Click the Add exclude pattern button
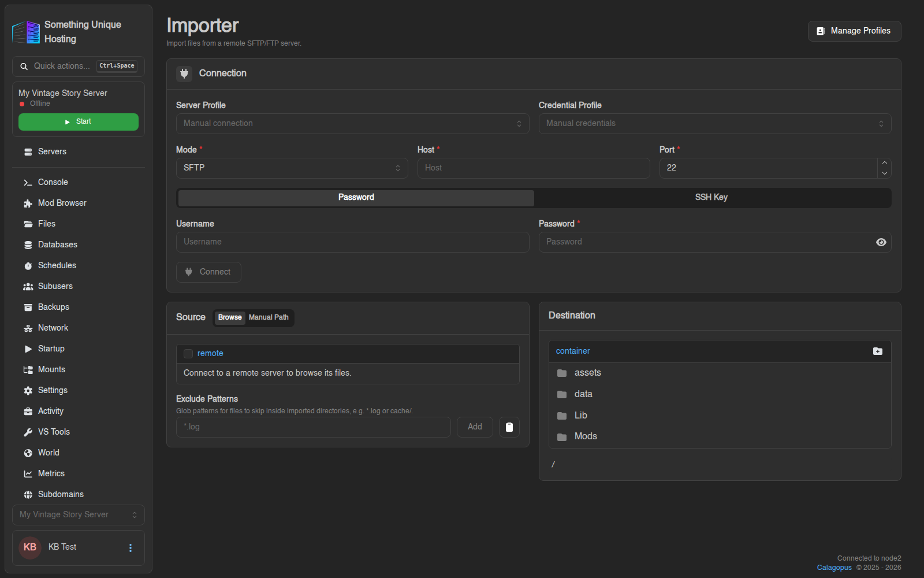The height and width of the screenshot is (578, 924). (475, 427)
